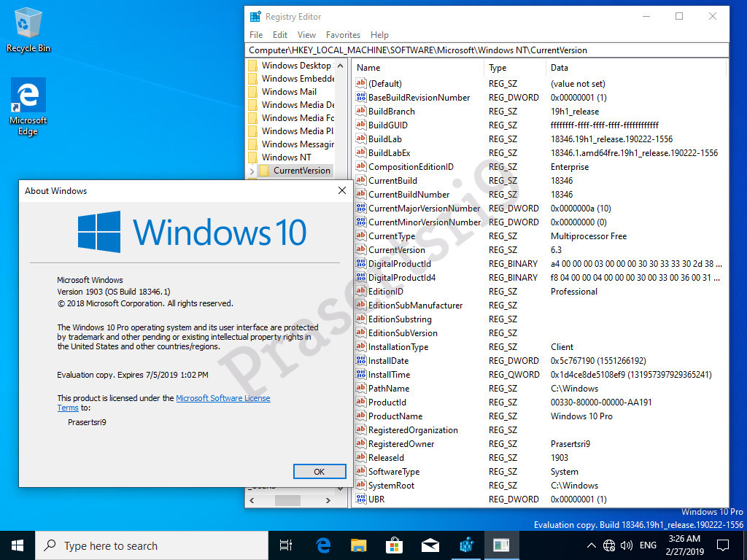This screenshot has height=560, width=747.
Task: Click the Data column header
Action: tap(636, 68)
